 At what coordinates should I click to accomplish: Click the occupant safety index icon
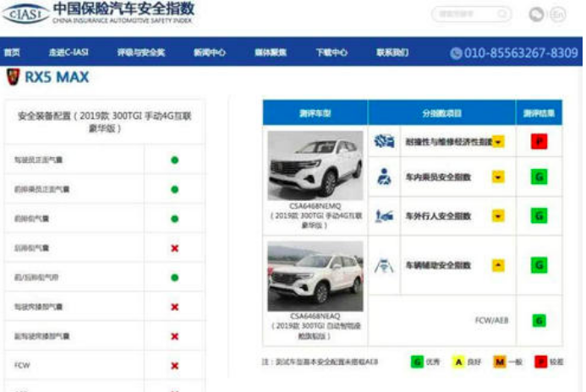tap(384, 177)
